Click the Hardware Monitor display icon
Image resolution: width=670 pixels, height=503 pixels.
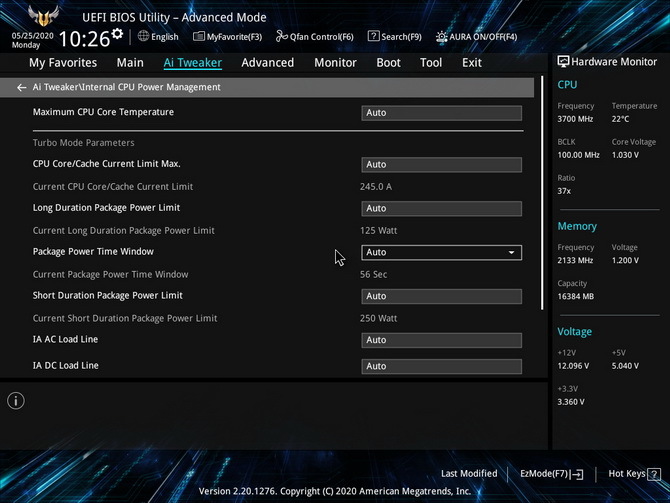click(x=563, y=62)
